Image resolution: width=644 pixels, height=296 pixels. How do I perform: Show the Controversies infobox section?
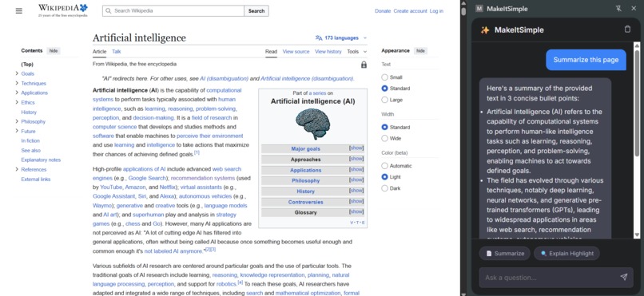coord(356,201)
